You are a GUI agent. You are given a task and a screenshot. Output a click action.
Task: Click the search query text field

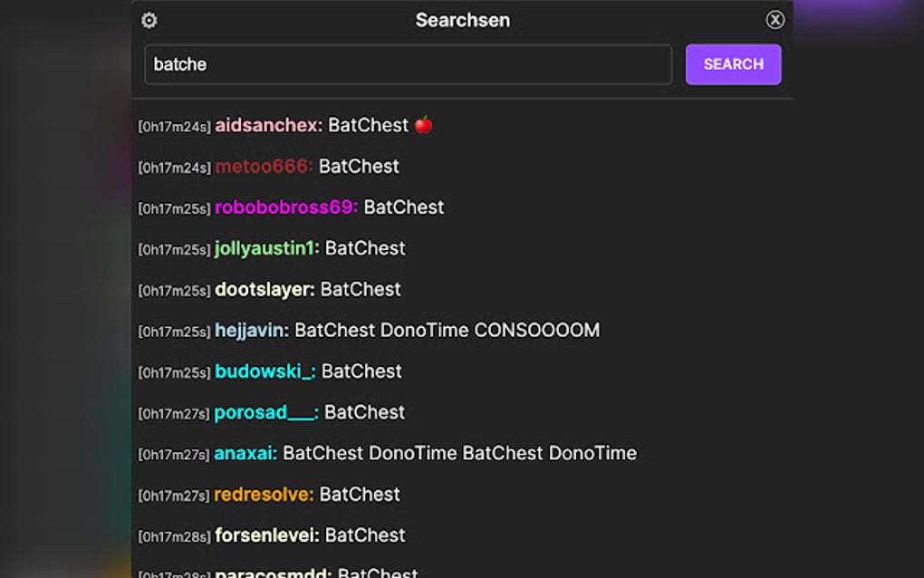[408, 64]
